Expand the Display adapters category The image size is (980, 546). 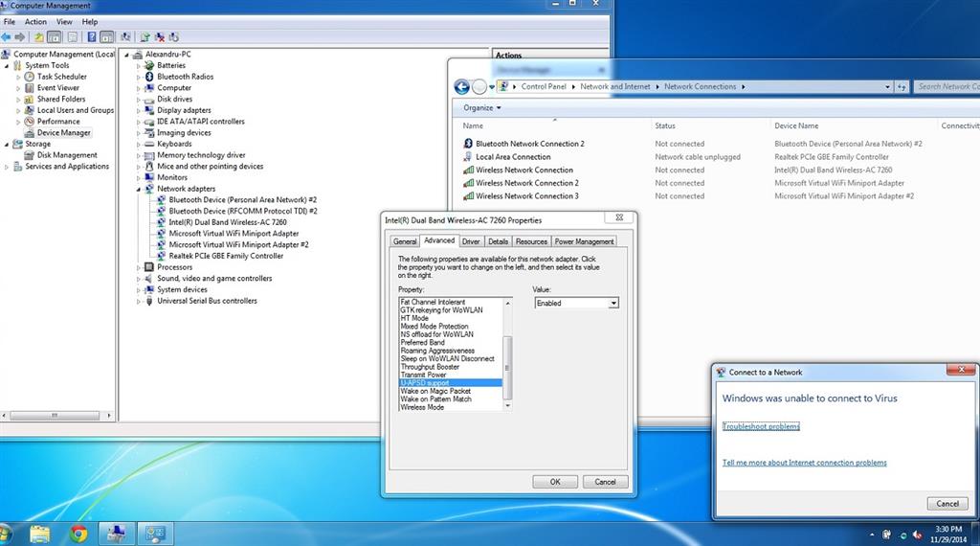click(x=139, y=111)
